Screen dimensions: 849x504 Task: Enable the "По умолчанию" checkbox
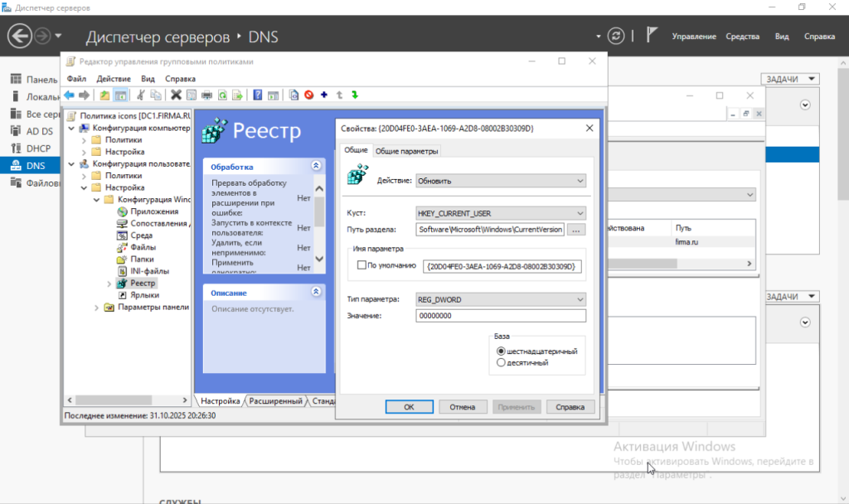coord(361,266)
